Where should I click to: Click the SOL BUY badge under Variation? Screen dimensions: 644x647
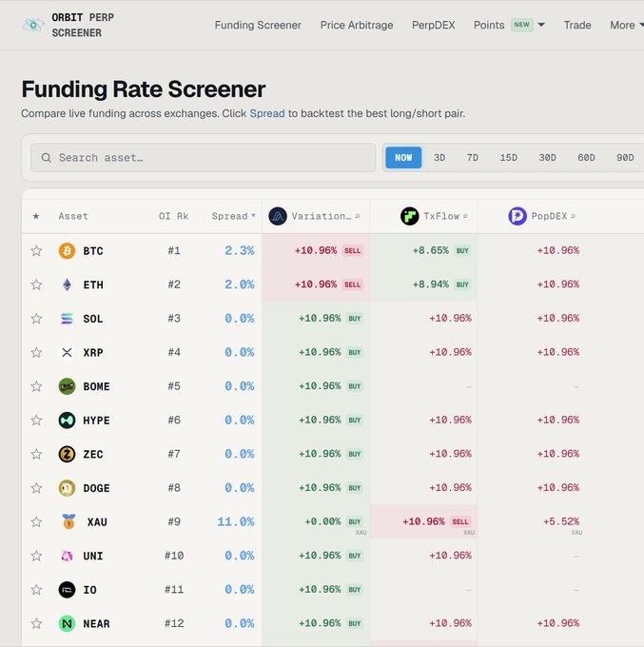point(355,319)
